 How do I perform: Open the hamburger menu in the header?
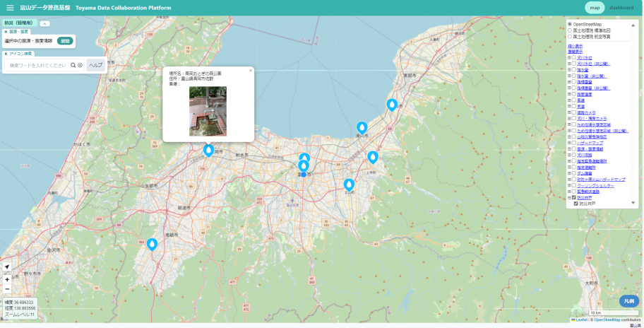point(10,8)
